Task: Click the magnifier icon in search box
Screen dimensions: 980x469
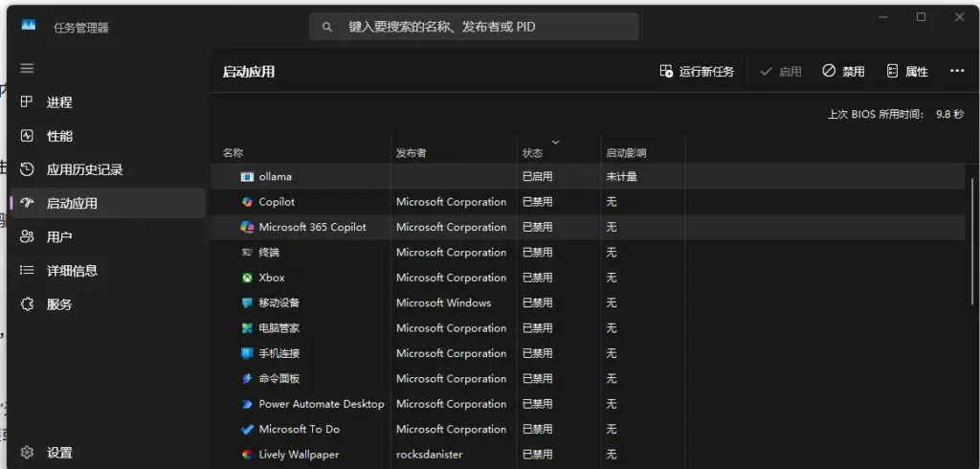Action: click(x=327, y=27)
